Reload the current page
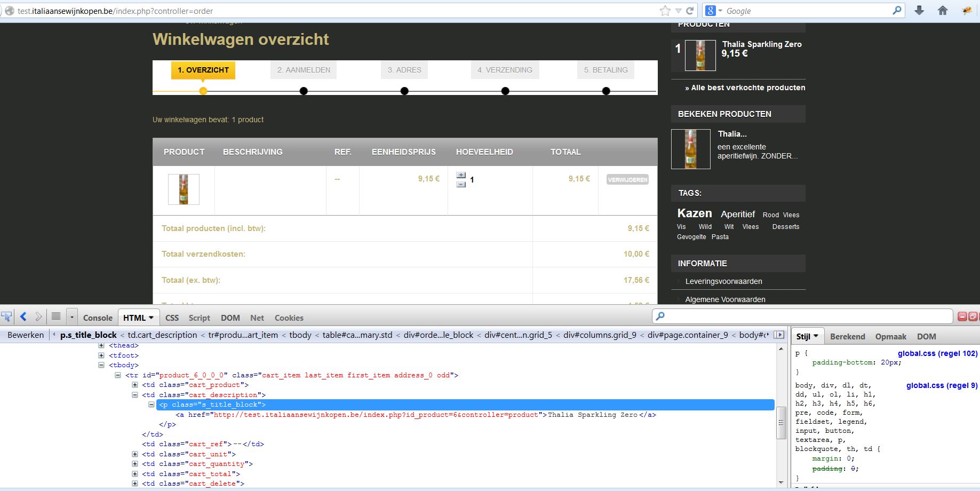Image resolution: width=980 pixels, height=491 pixels. [x=690, y=11]
